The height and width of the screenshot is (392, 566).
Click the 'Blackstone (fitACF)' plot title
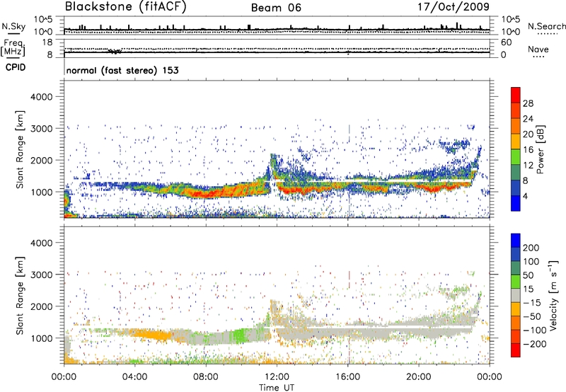(x=125, y=6)
